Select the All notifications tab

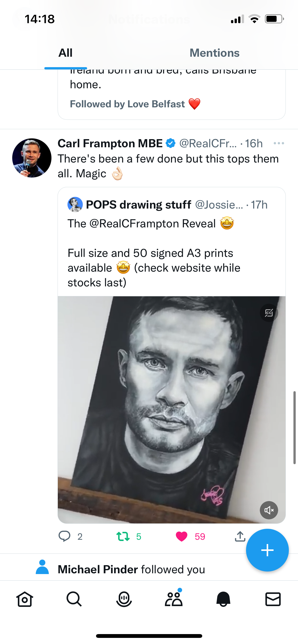tap(65, 53)
